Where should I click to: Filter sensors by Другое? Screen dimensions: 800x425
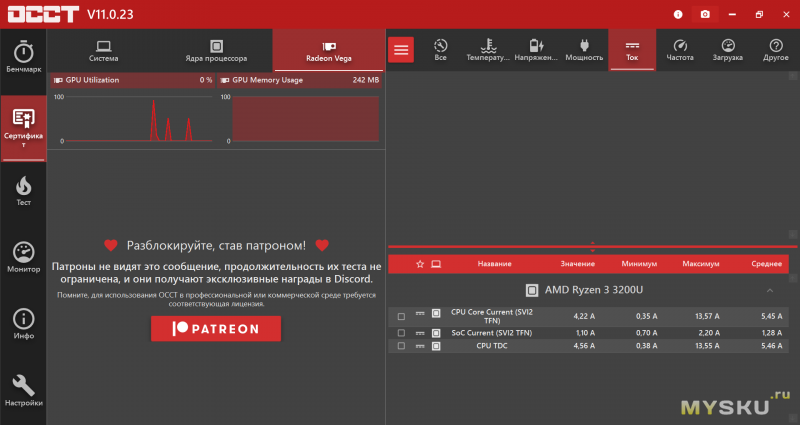(x=776, y=50)
